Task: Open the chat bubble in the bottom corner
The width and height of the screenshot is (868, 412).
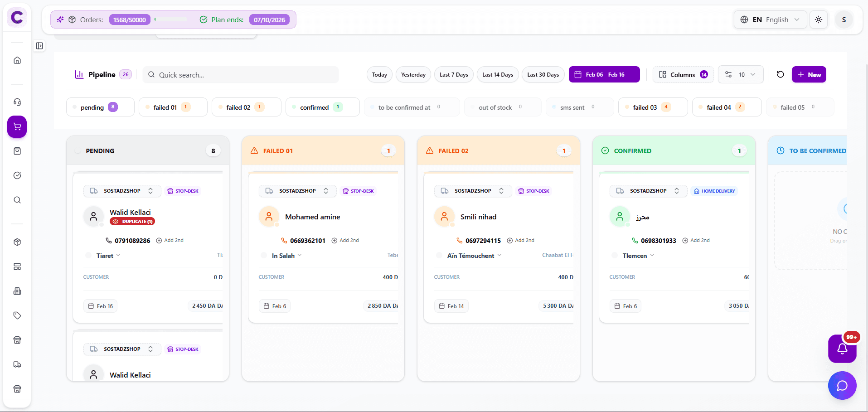Action: point(842,386)
